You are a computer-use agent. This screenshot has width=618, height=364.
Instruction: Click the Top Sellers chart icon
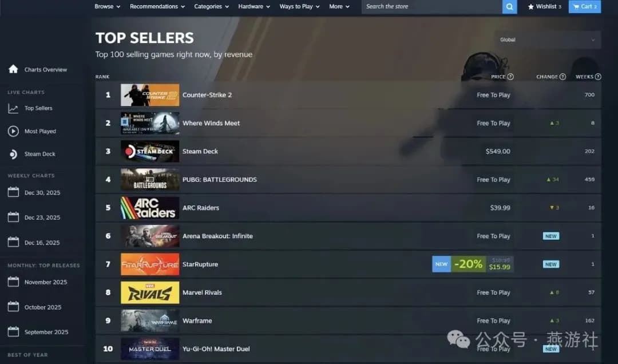[x=13, y=108]
